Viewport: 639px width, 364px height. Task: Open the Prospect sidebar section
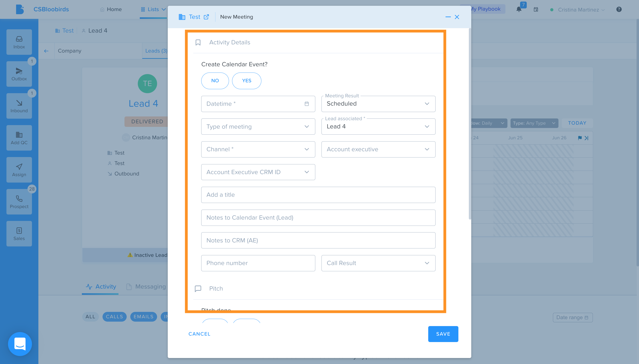19,202
